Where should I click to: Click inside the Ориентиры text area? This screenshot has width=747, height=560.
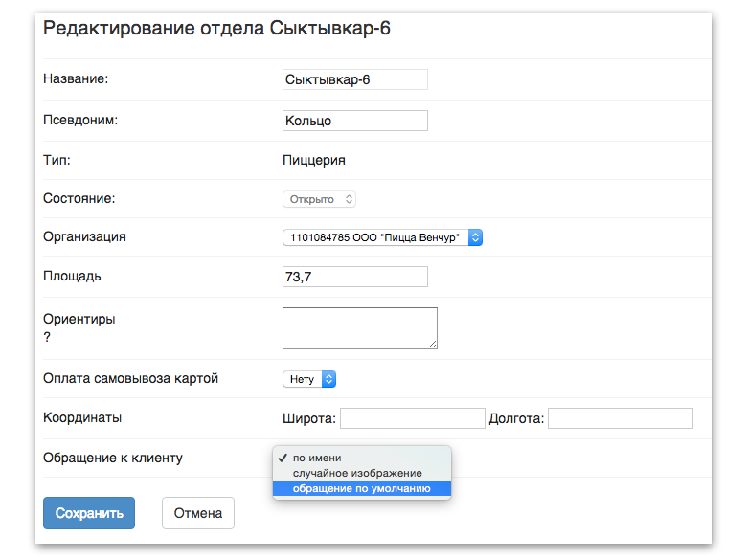(360, 328)
